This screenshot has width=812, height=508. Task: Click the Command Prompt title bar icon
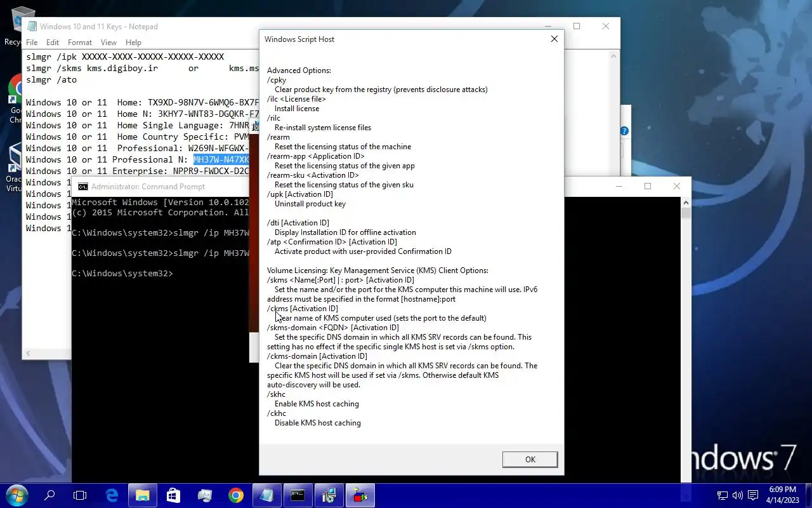tap(83, 187)
